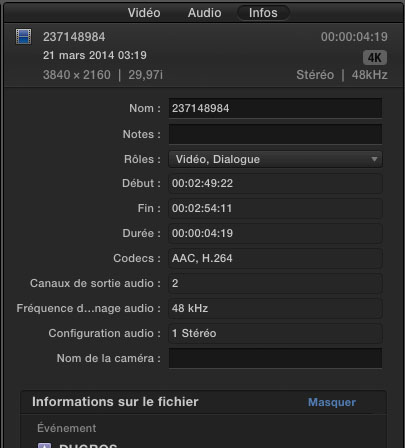
Task: Click the empty Notes field
Action: pos(275,134)
